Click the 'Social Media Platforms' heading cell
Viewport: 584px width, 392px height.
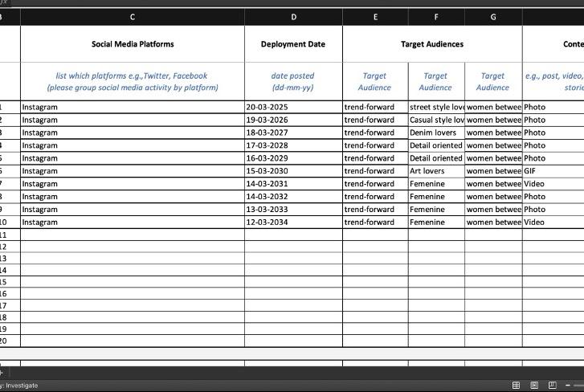tap(133, 44)
